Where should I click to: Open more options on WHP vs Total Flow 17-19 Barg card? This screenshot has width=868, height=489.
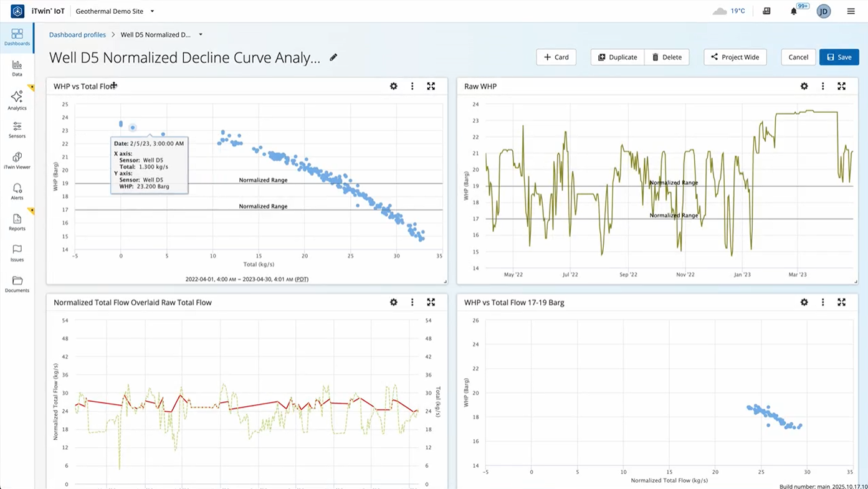[x=823, y=302]
